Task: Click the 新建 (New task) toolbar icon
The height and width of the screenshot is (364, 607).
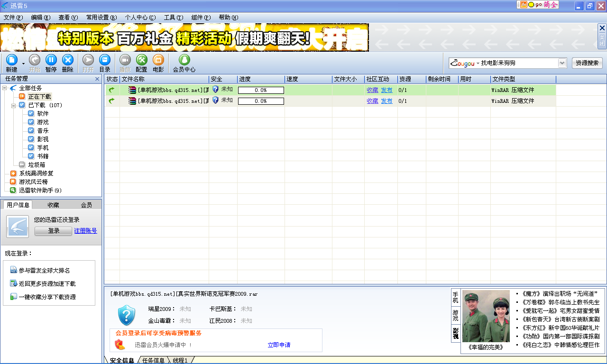Action: pyautogui.click(x=11, y=60)
